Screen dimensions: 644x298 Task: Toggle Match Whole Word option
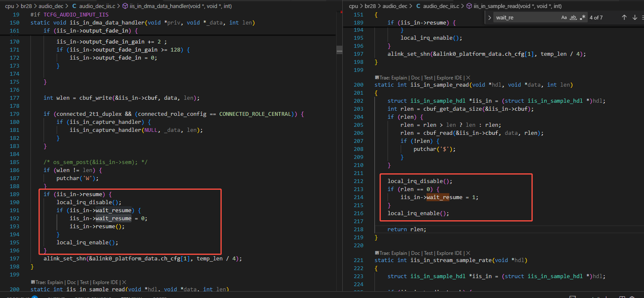(x=573, y=17)
